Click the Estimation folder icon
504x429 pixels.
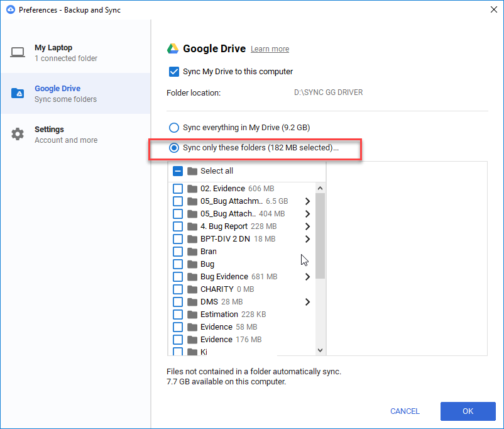(192, 315)
